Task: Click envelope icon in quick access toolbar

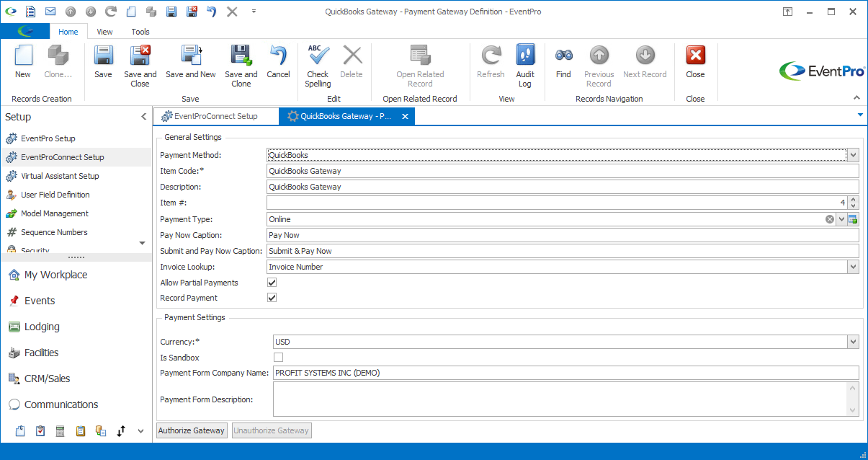Action: click(x=50, y=12)
